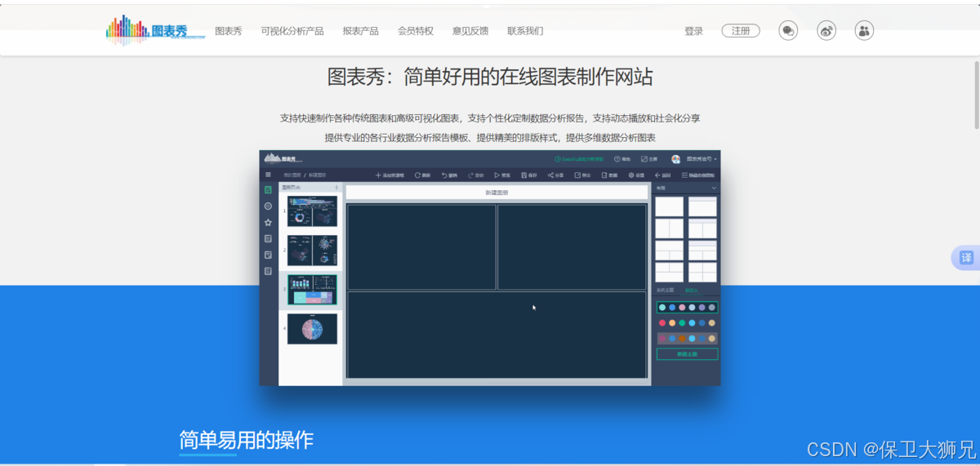Click the 新建图册 title field
Image resolution: width=980 pixels, height=466 pixels.
[x=497, y=193]
